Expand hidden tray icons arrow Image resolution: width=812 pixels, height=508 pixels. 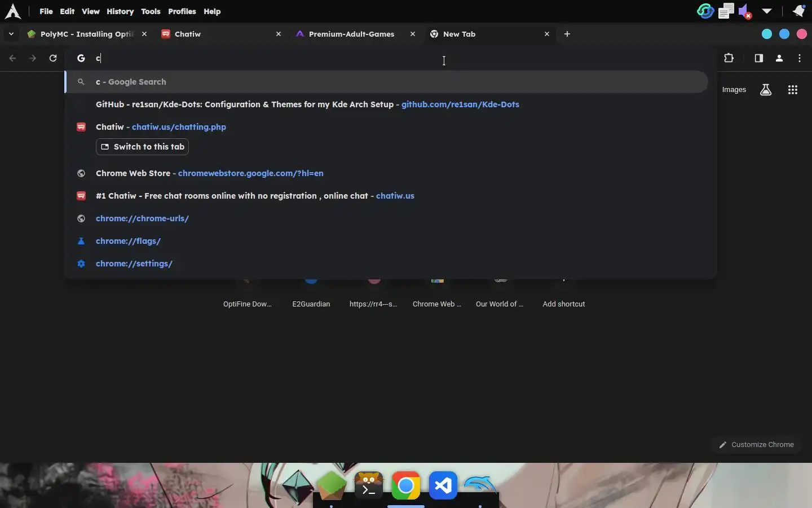tap(767, 11)
